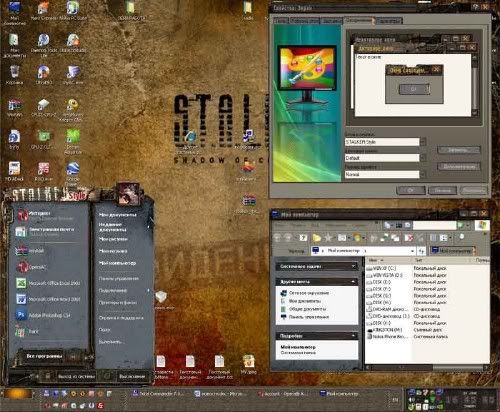The width and height of the screenshot is (500, 412).
Task: Select Принтеры и факсы in Start menu
Action: coord(118,303)
